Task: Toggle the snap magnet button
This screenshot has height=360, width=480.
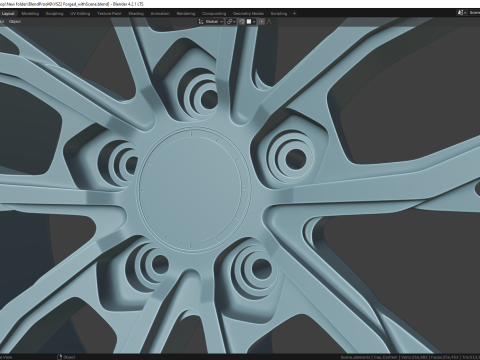Action: click(242, 22)
